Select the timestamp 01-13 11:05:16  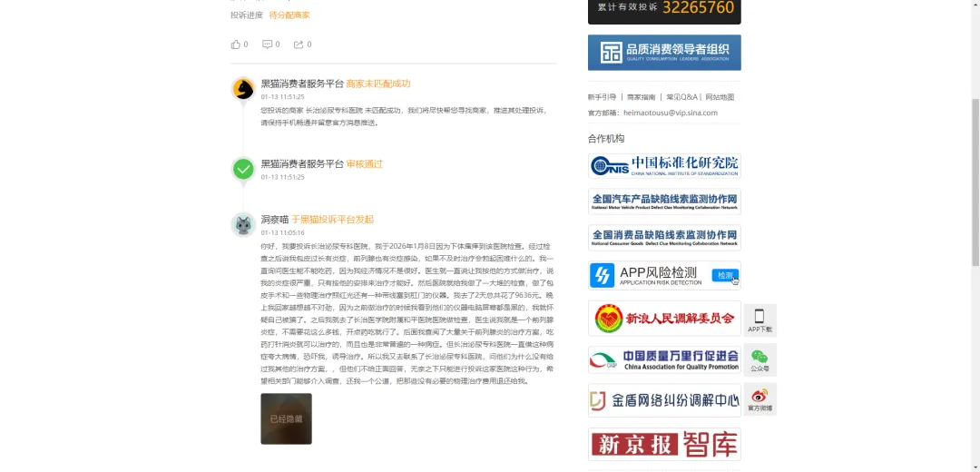point(282,232)
